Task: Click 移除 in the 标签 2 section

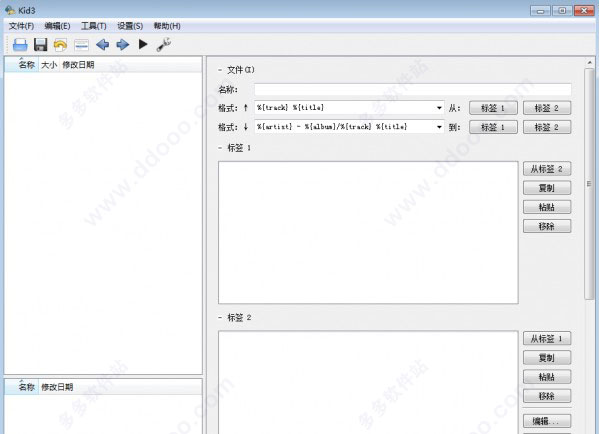Action: (547, 396)
